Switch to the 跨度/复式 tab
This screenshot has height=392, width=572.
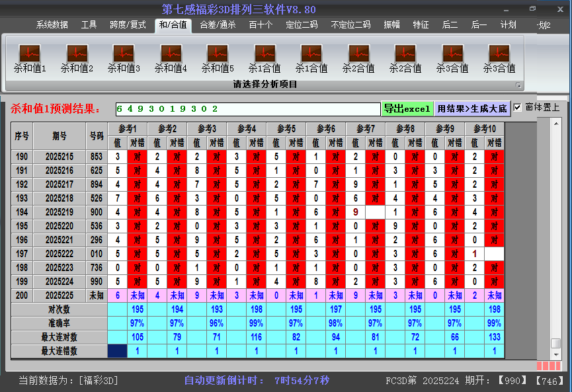pyautogui.click(x=128, y=25)
